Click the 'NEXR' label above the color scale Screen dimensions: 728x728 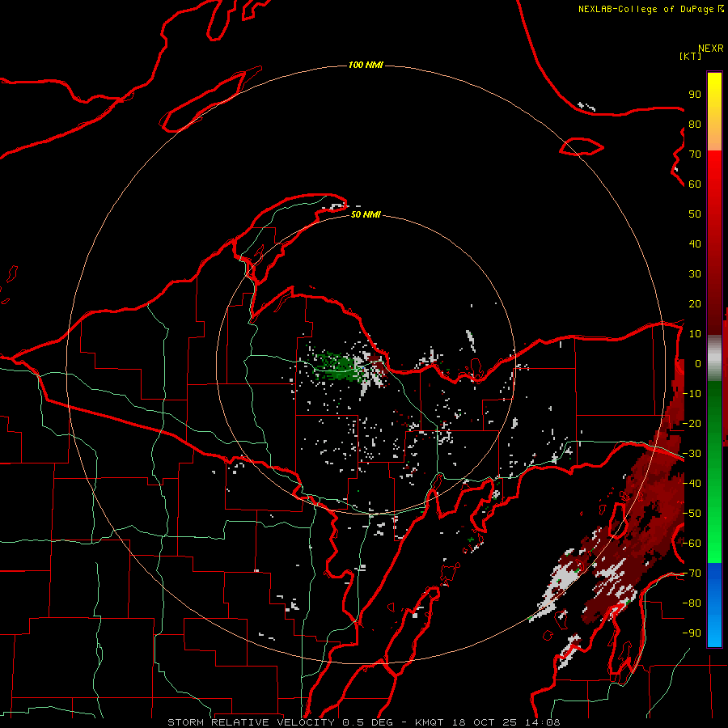coord(711,49)
